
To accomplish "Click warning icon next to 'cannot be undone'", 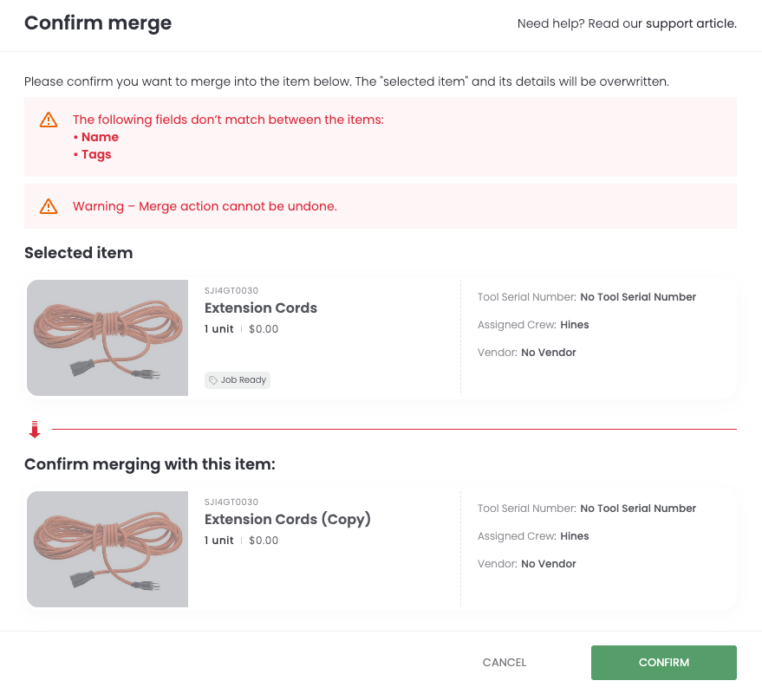I will (49, 206).
